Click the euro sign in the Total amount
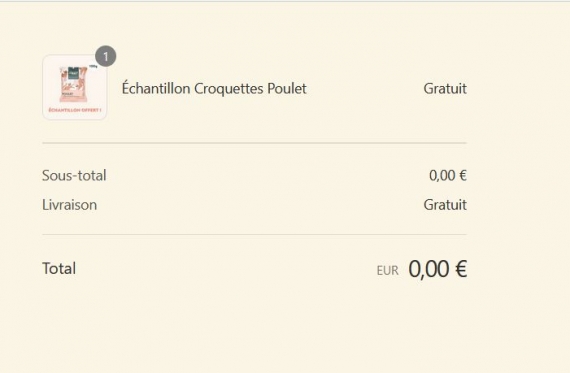 461,269
